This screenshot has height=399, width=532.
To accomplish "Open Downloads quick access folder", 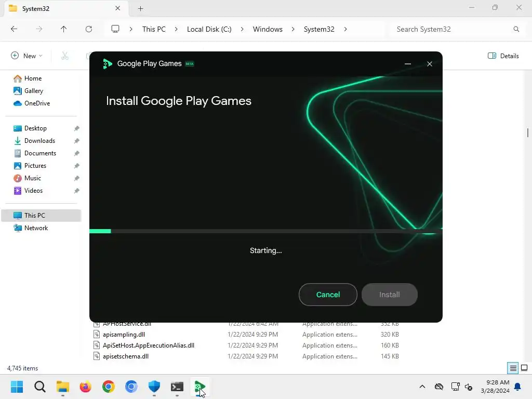I will coord(39,141).
